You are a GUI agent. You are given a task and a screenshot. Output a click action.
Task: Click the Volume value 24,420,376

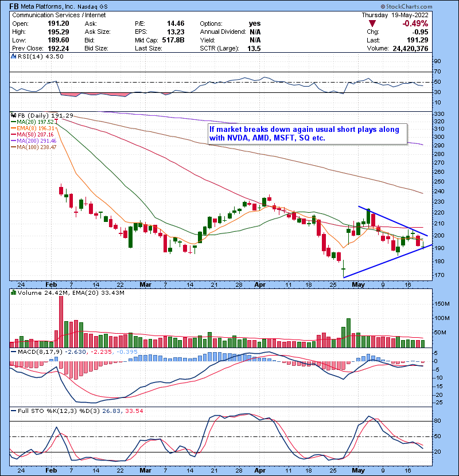coord(410,49)
